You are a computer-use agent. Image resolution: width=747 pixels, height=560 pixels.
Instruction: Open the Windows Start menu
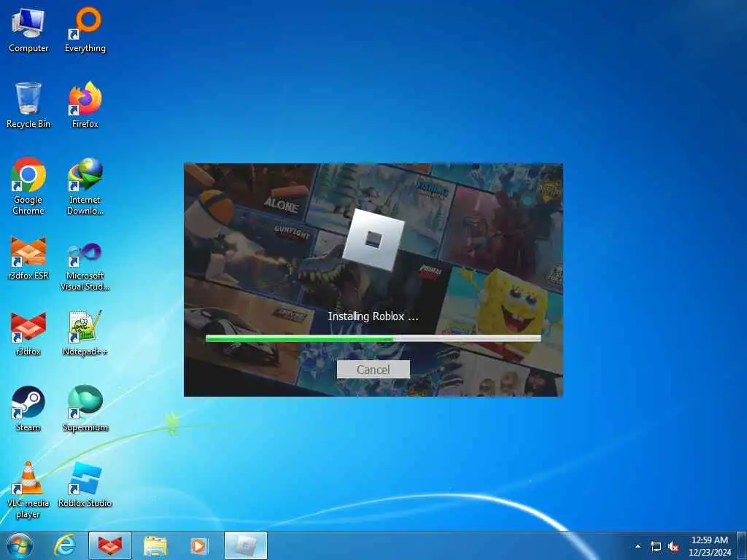(x=20, y=545)
